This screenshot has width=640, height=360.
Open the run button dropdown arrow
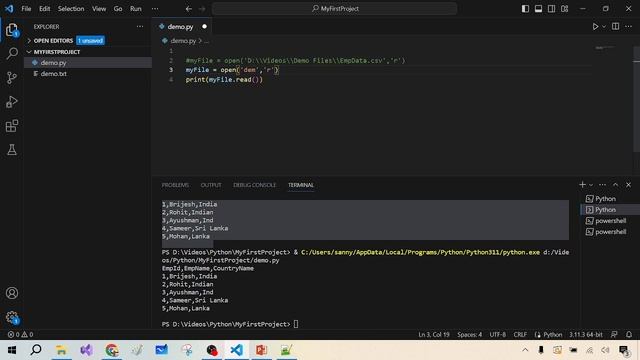(604, 27)
